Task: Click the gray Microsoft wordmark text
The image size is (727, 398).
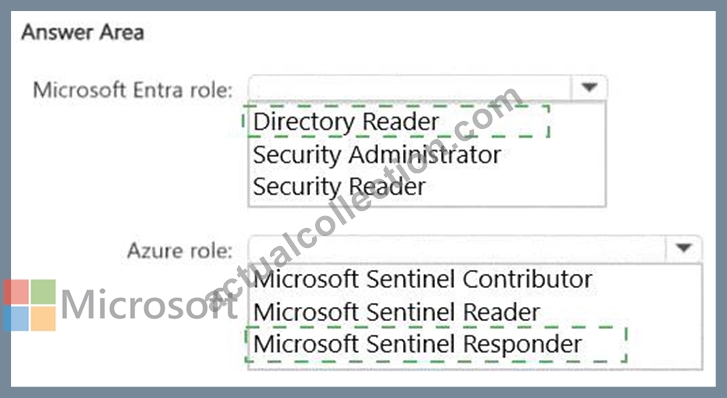Action: point(148,305)
